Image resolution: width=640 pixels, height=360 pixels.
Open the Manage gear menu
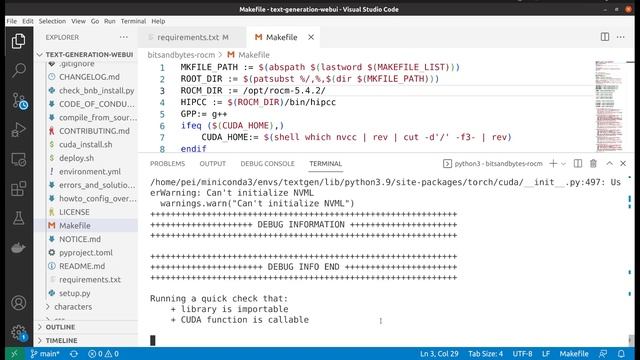18,332
